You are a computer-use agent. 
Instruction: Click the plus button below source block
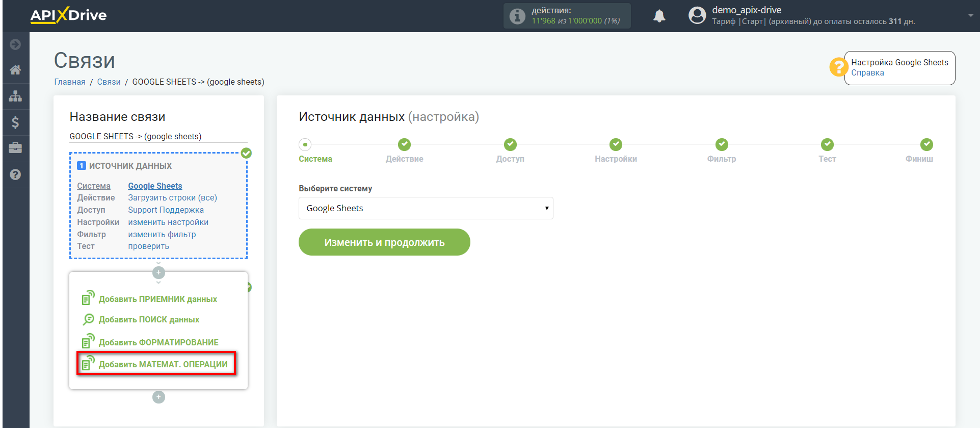pos(158,272)
